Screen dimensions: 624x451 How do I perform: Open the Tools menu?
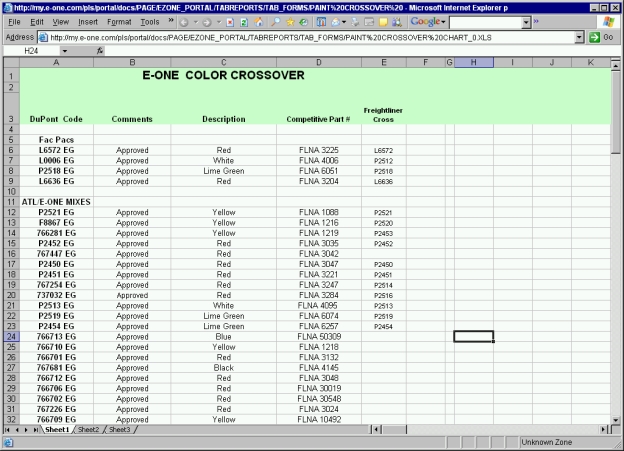(x=150, y=22)
